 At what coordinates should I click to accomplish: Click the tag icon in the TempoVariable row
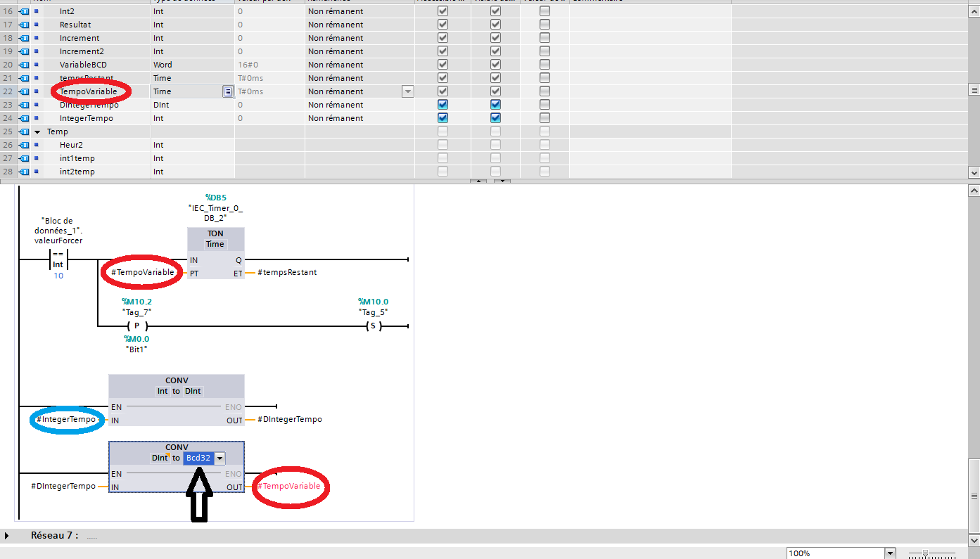[23, 91]
